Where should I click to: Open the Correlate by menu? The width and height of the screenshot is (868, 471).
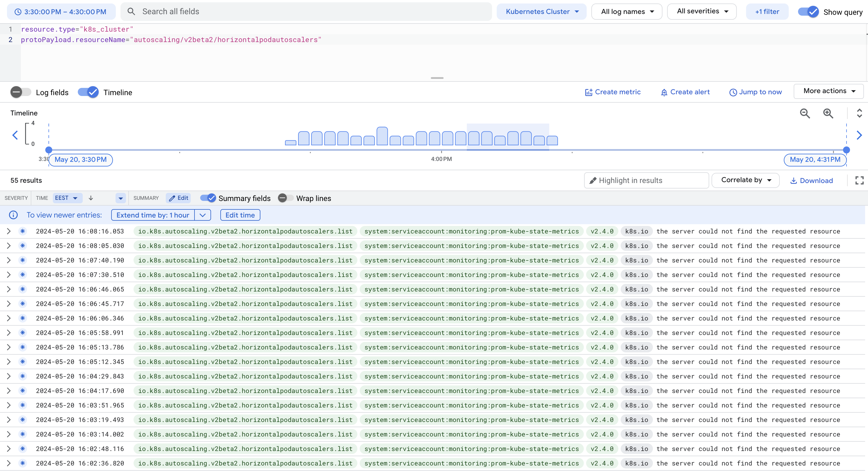pyautogui.click(x=745, y=180)
